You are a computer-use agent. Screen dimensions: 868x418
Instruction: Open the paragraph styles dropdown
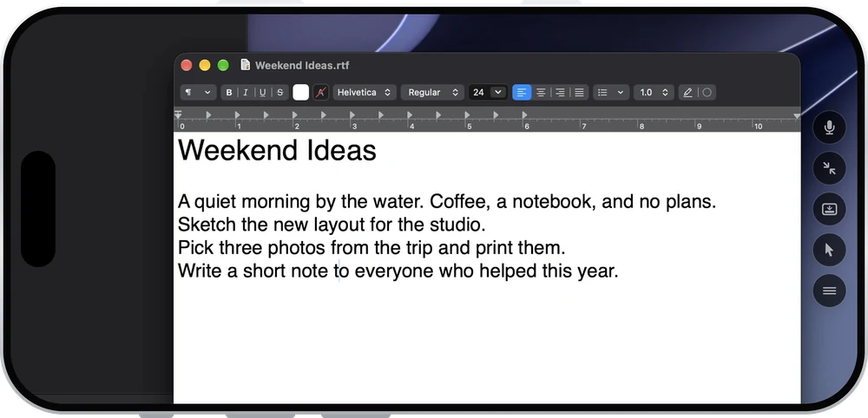[x=198, y=92]
